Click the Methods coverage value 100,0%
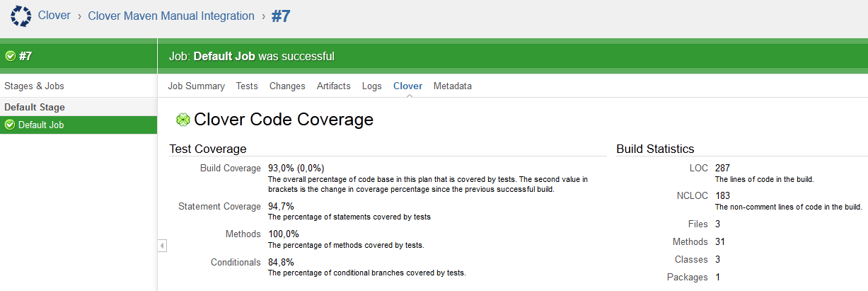 click(284, 234)
